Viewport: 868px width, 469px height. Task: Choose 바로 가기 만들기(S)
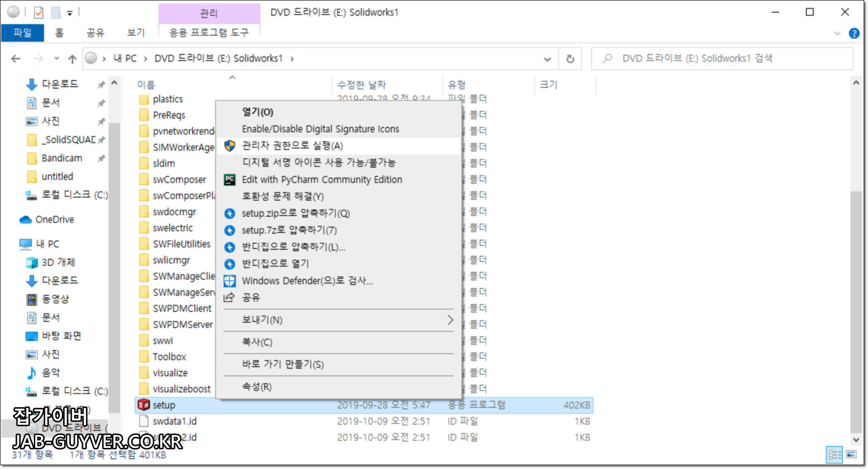(339, 364)
